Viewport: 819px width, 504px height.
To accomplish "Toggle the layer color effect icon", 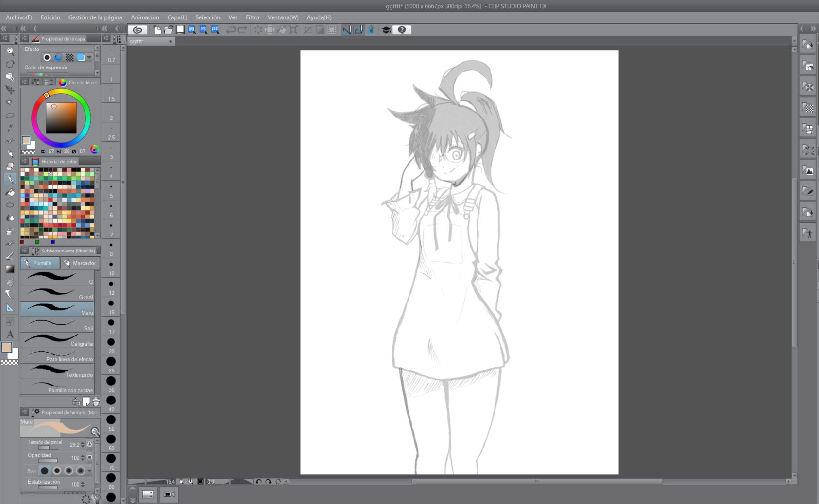I will (81, 57).
